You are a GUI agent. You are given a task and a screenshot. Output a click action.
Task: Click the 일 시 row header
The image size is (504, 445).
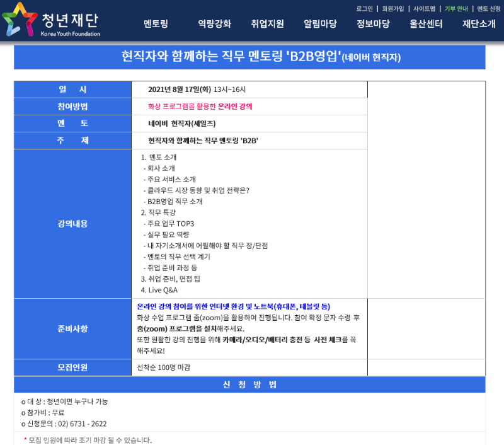click(x=72, y=90)
